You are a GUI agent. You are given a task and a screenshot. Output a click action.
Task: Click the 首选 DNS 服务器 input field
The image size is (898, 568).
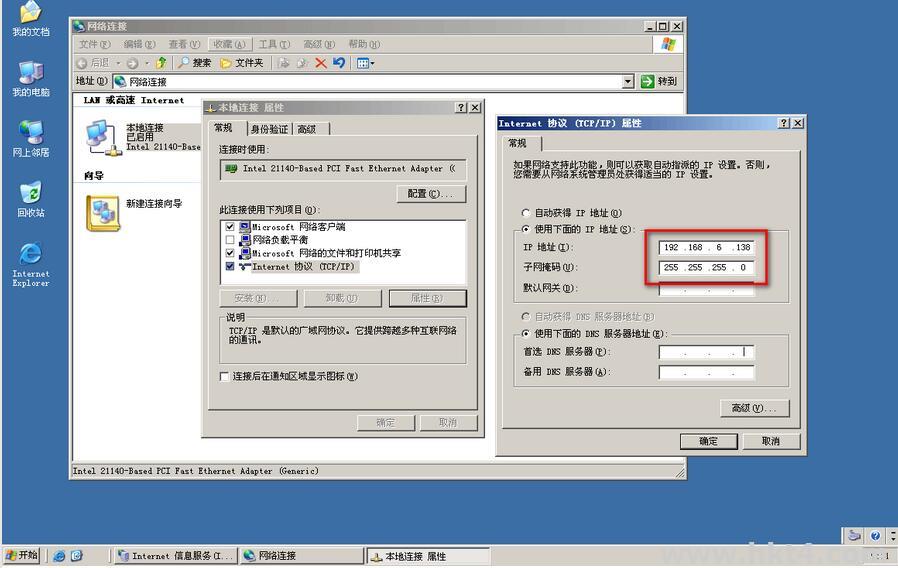(x=707, y=352)
